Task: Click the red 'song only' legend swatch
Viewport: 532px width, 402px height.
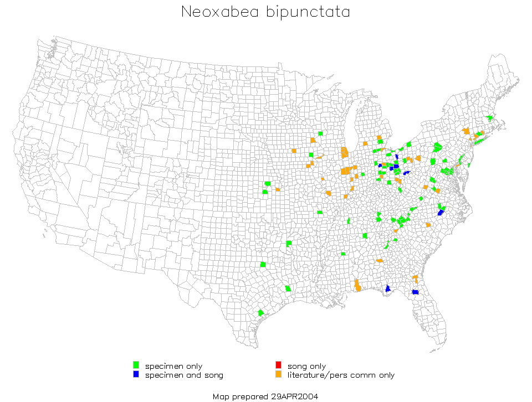Action: point(278,365)
